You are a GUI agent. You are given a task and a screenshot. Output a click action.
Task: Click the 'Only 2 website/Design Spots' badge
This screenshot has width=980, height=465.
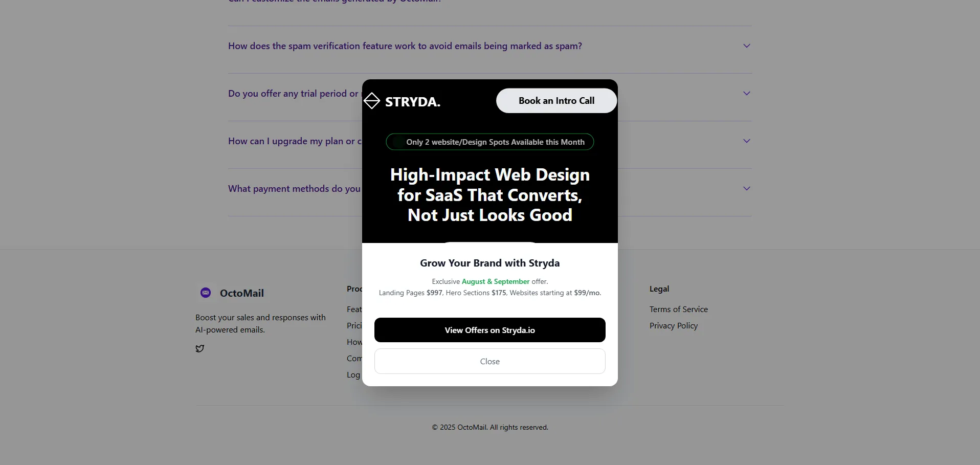(x=489, y=142)
